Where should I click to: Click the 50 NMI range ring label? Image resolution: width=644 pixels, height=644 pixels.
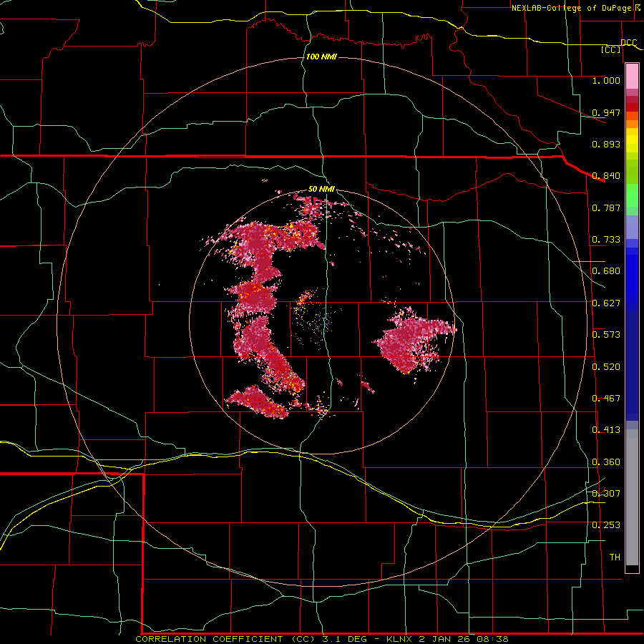(321, 189)
